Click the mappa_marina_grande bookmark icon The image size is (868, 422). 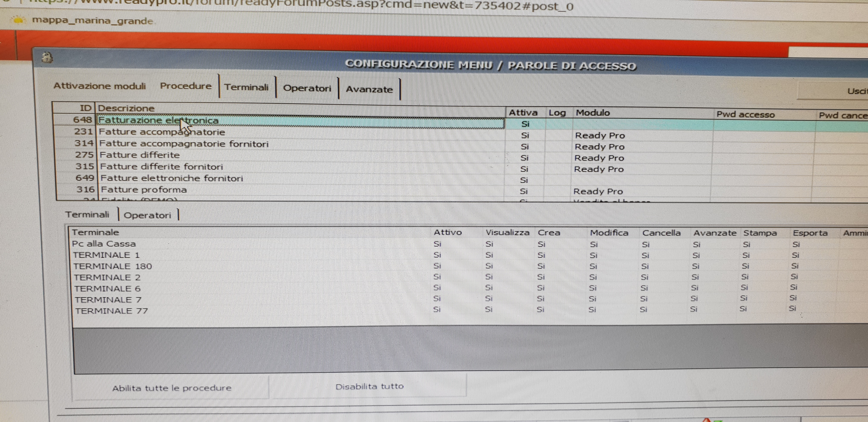coord(19,20)
